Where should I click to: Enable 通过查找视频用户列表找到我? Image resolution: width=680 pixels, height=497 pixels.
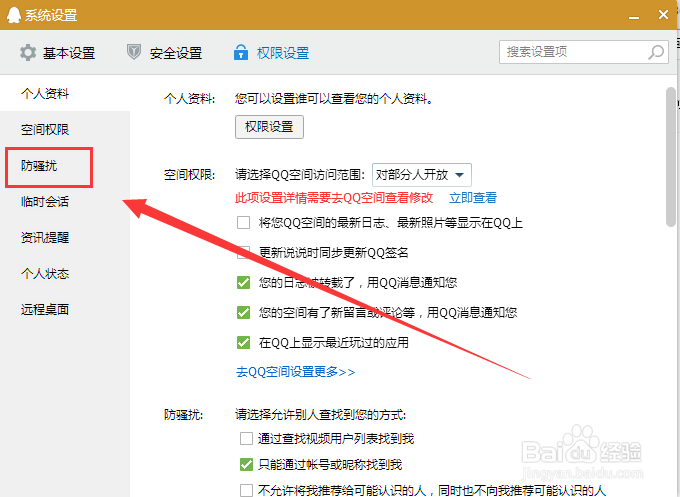[246, 438]
